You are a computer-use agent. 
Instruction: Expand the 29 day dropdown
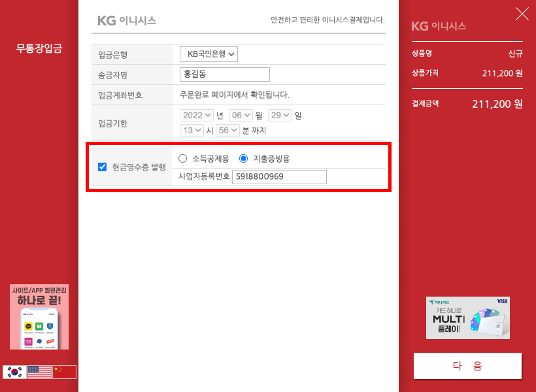pos(280,115)
